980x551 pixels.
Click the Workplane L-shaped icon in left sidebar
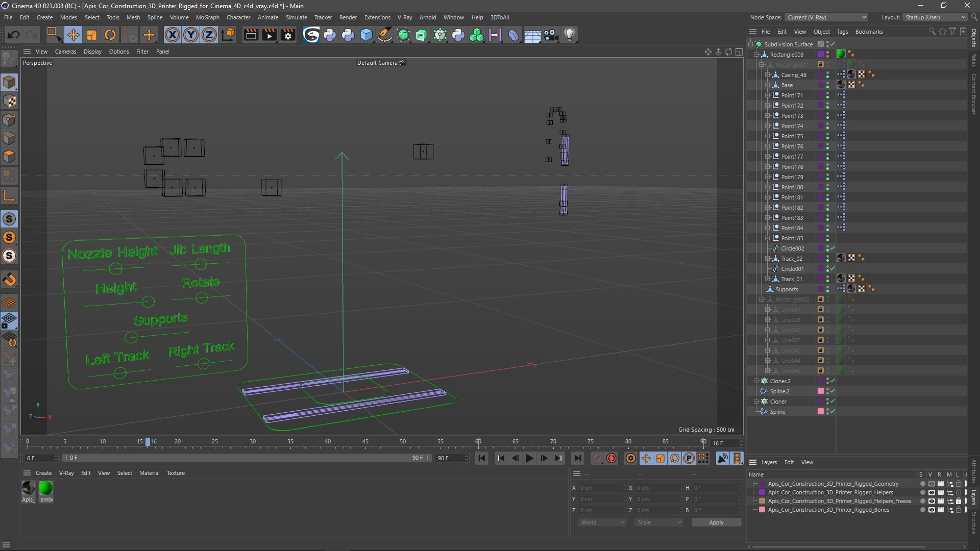tap(9, 195)
